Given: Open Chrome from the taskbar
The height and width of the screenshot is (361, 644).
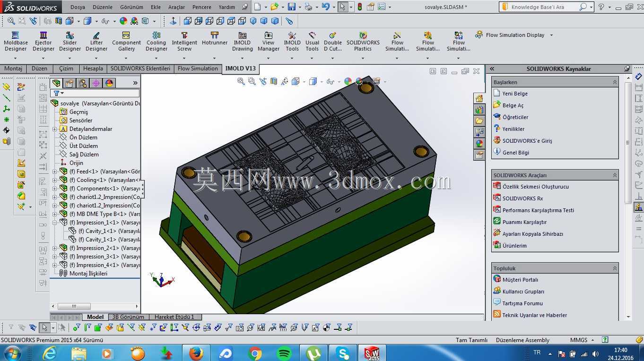Looking at the screenshot, I should tap(255, 353).
